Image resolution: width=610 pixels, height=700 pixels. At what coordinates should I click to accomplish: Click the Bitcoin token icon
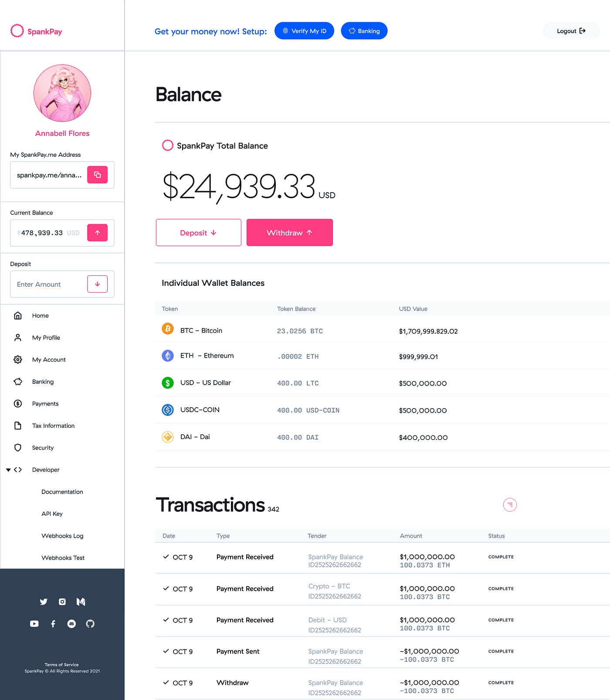tap(168, 328)
